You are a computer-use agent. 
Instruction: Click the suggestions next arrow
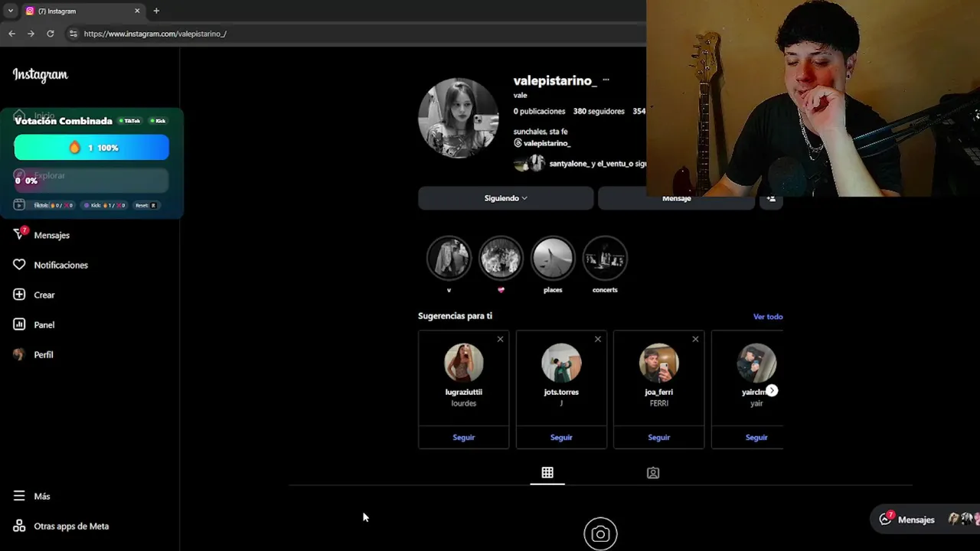pyautogui.click(x=772, y=391)
